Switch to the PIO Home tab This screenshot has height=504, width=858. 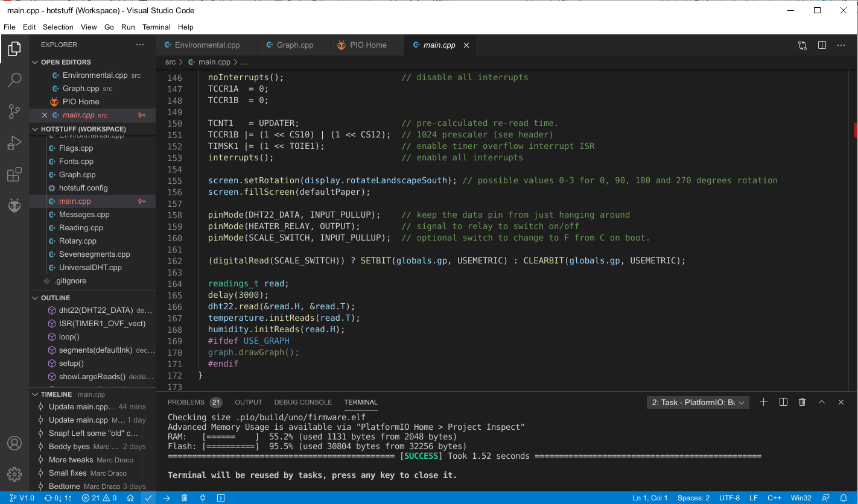[367, 45]
